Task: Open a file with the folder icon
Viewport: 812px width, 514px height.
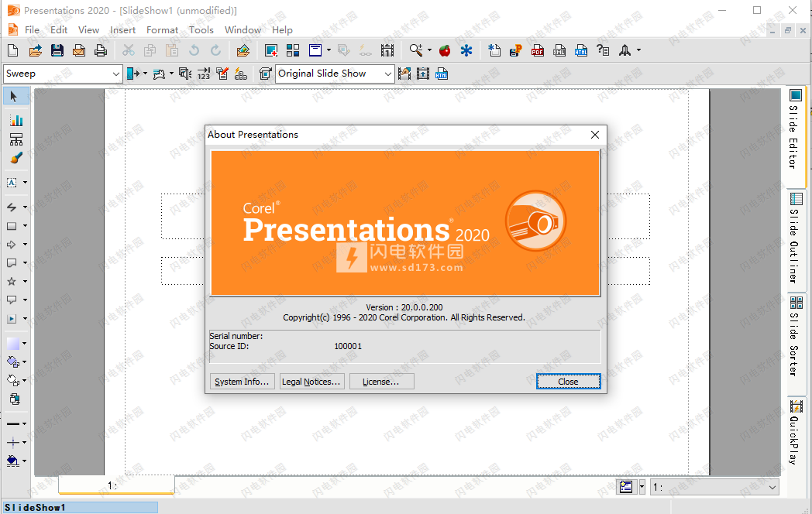Action: [x=35, y=50]
